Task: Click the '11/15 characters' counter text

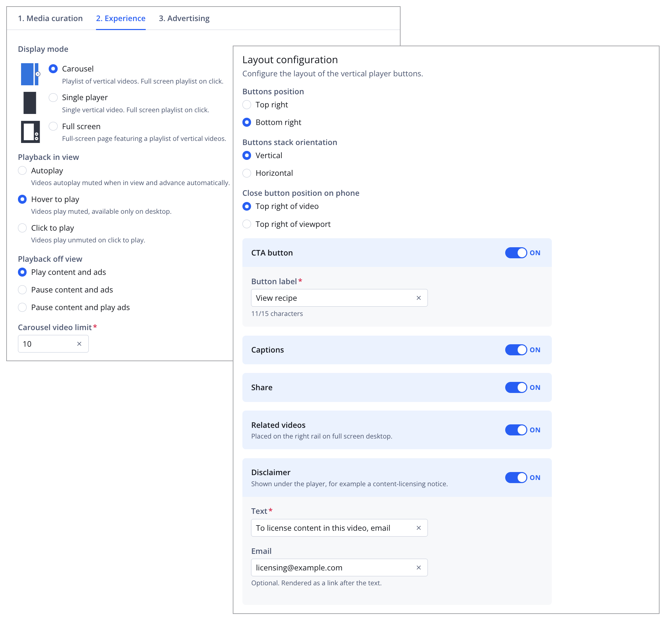Action: click(277, 314)
